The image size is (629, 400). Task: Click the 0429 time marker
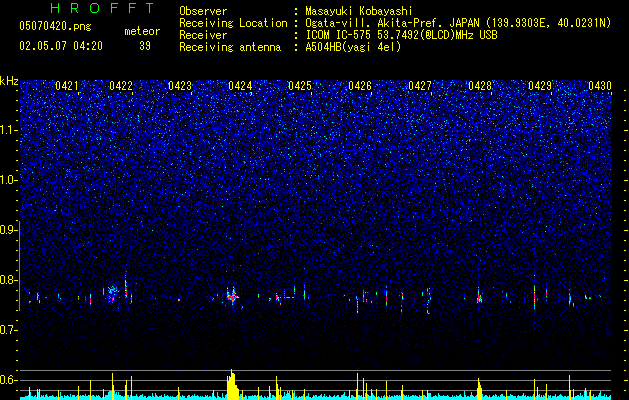(540, 86)
